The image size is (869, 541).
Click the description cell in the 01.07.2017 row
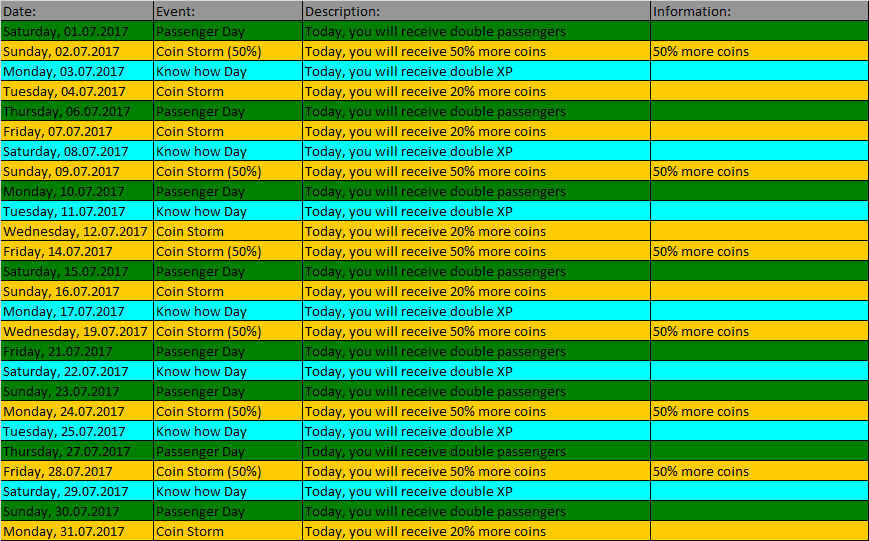(477, 32)
